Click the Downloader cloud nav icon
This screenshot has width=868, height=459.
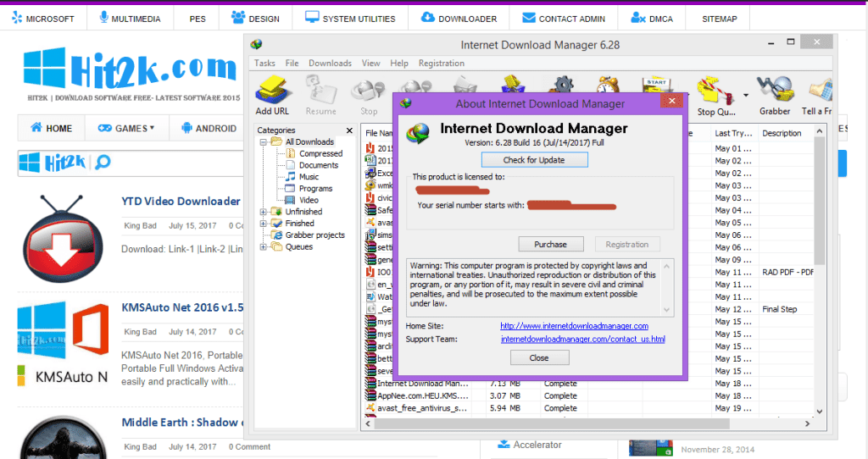coord(427,17)
